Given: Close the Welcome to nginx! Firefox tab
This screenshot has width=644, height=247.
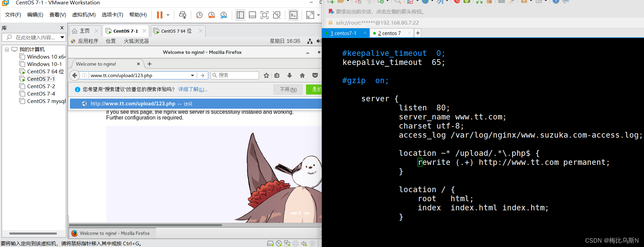Looking at the screenshot, I should click(138, 64).
